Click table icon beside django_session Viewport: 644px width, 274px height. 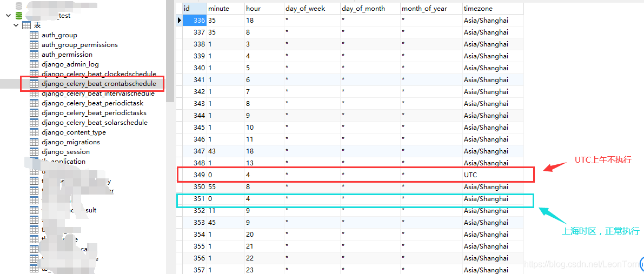(35, 152)
